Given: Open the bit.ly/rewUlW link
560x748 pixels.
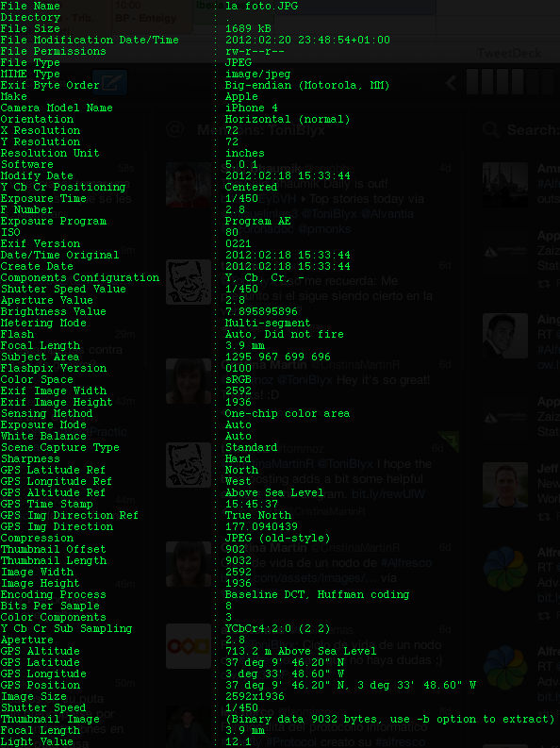Looking at the screenshot, I should click(387, 494).
